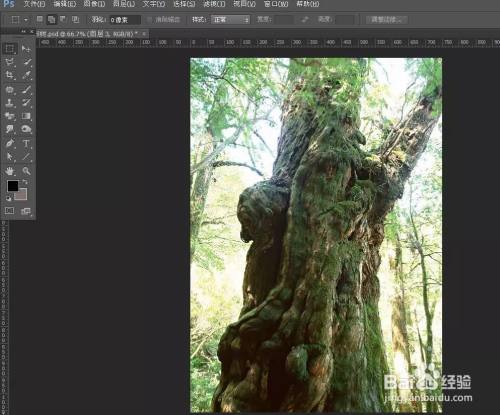
Task: Open the 文件(F) menu
Action: pos(34,4)
